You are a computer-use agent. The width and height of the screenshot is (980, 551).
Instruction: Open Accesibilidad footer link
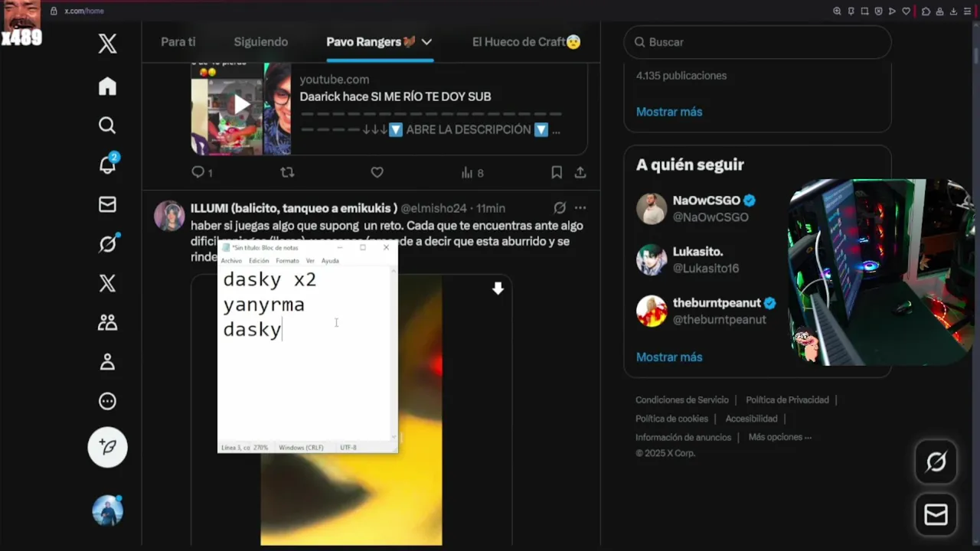[x=751, y=419]
